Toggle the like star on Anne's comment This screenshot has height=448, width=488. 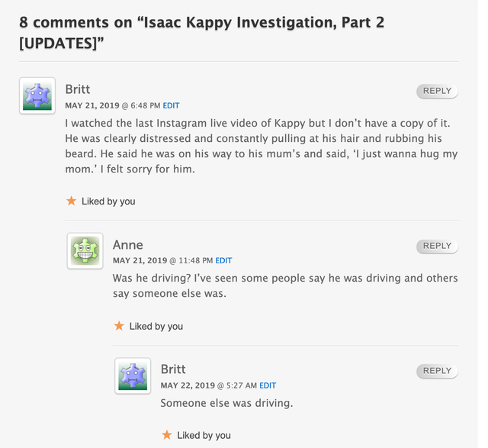point(119,326)
